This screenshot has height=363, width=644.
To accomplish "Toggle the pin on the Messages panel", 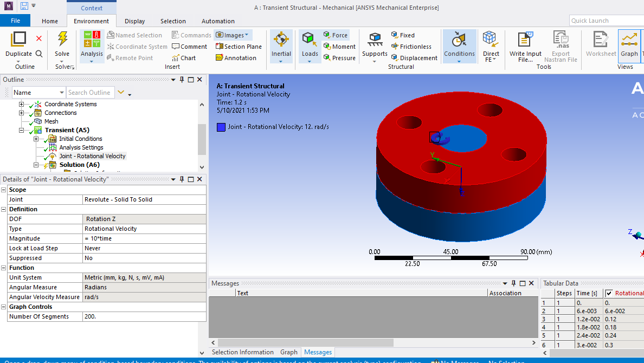I will tap(514, 283).
